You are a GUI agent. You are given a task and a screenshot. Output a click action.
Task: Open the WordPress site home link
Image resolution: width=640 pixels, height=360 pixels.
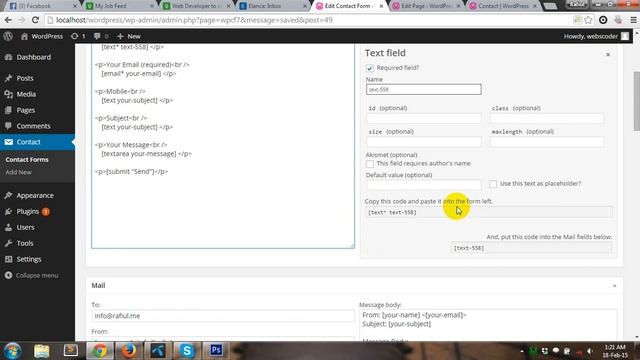(x=42, y=36)
